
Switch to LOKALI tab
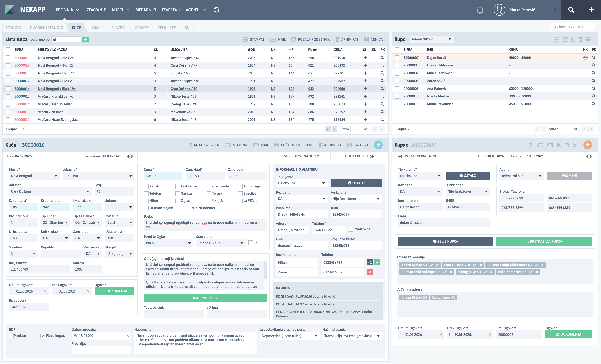[x=96, y=28]
